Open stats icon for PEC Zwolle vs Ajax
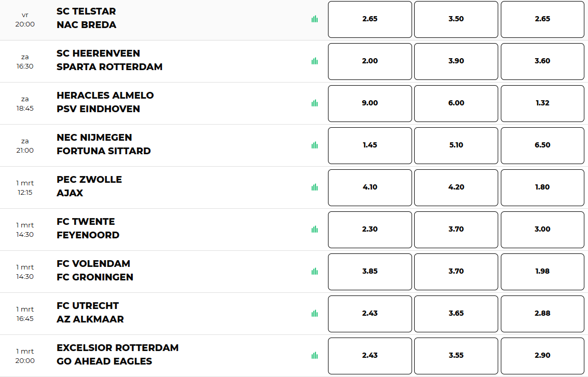This screenshot has width=588, height=377. coord(314,187)
